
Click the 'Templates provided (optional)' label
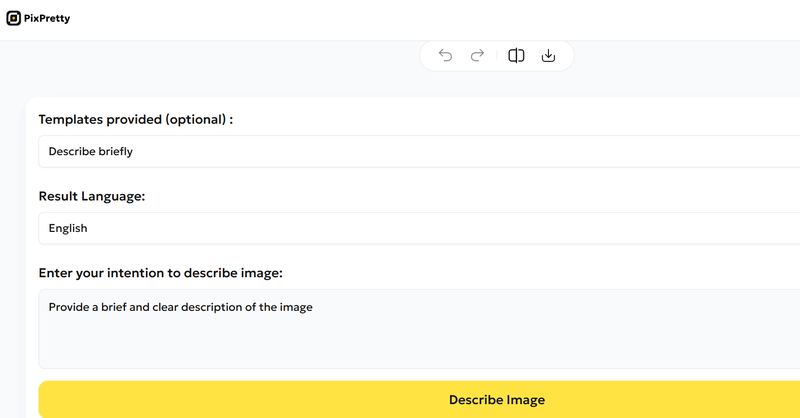pos(135,120)
